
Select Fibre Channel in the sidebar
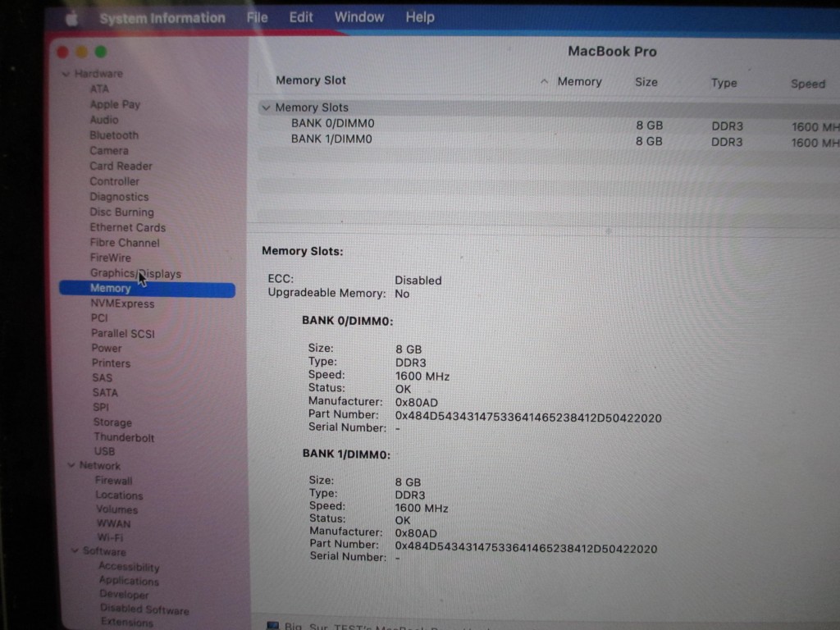pyautogui.click(x=125, y=243)
